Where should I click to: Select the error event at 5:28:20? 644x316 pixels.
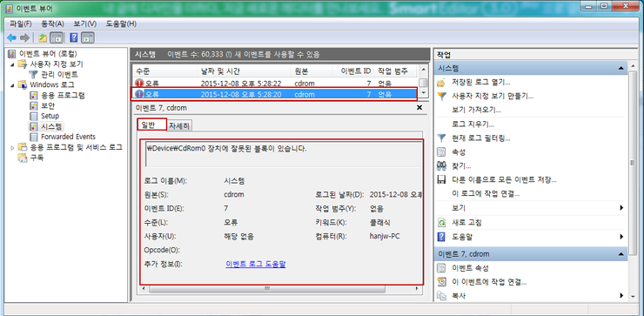tap(274, 94)
